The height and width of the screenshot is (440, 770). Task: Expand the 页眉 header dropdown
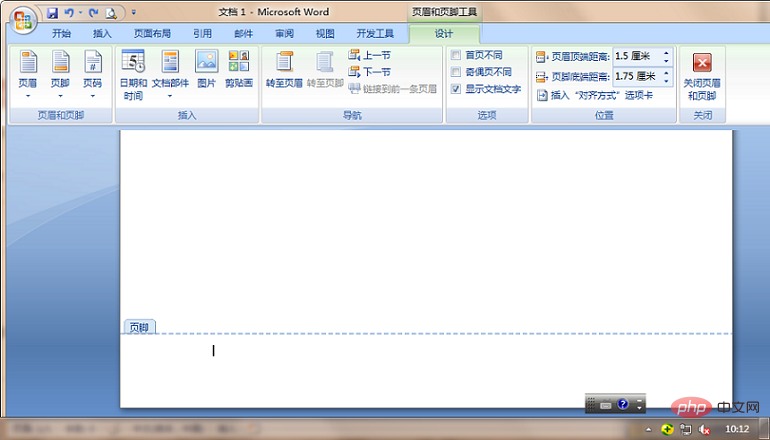click(28, 75)
